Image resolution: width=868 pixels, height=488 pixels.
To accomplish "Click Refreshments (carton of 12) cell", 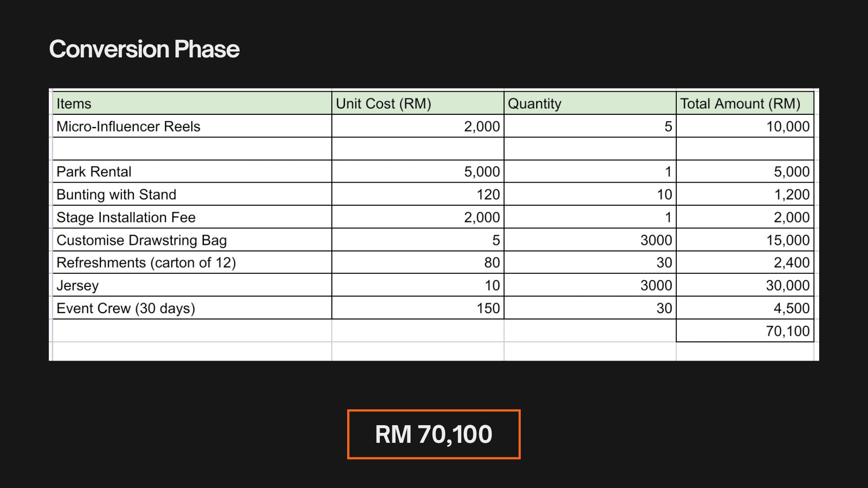I will tap(192, 262).
